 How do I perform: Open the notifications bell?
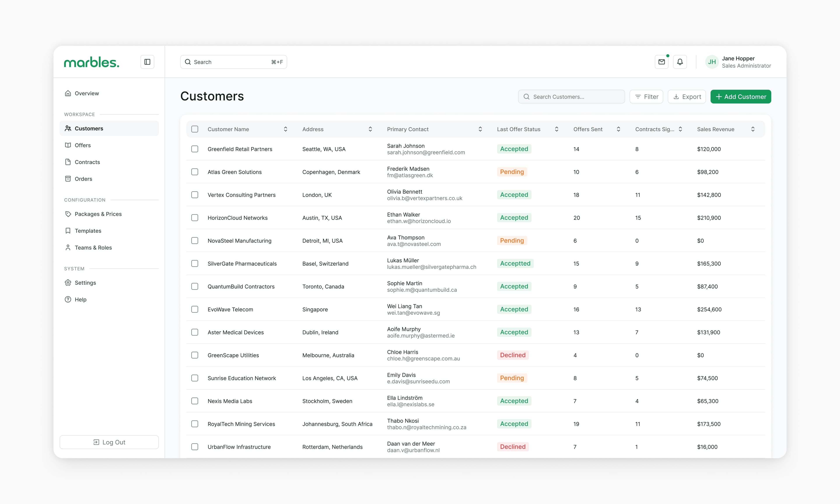point(680,62)
